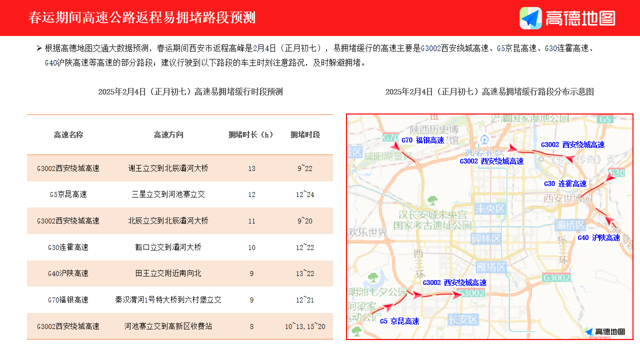Click the 高速方向 column header
This screenshot has height=360, width=640.
point(168,135)
